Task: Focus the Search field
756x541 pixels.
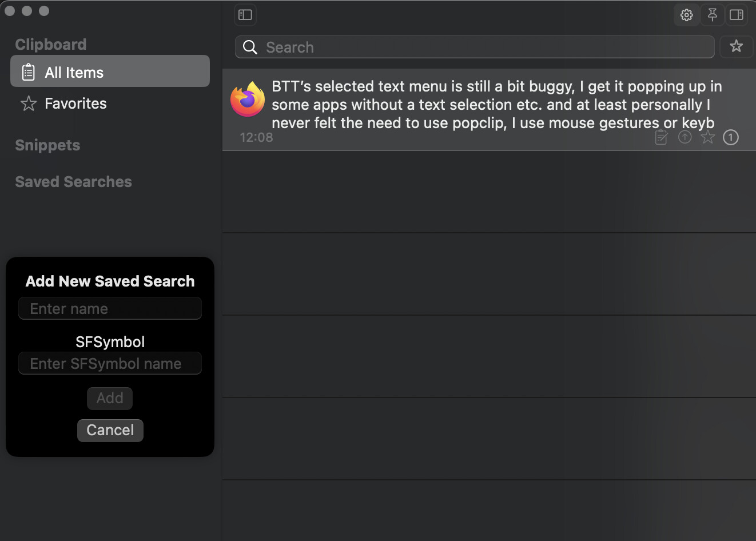Action: point(475,47)
